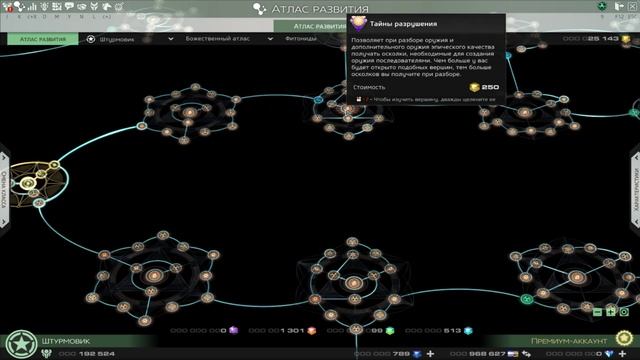Select the glowing yellow central class node
Viewport: 640px width, 360px height.
(x=28, y=184)
